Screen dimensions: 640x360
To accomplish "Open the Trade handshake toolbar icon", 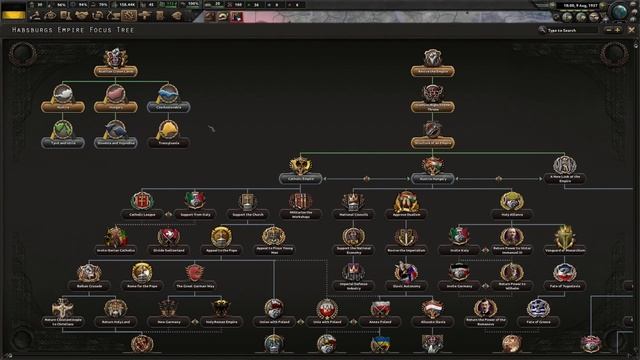I will coord(82,16).
